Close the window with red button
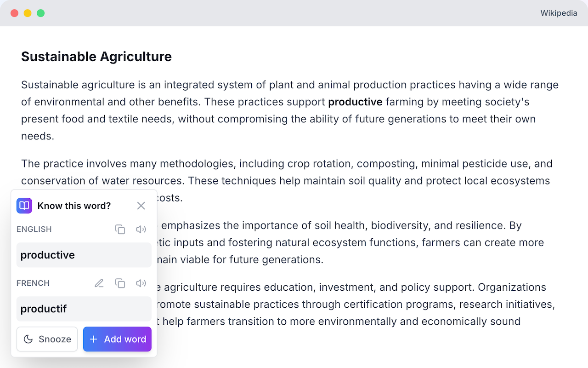 pos(14,13)
